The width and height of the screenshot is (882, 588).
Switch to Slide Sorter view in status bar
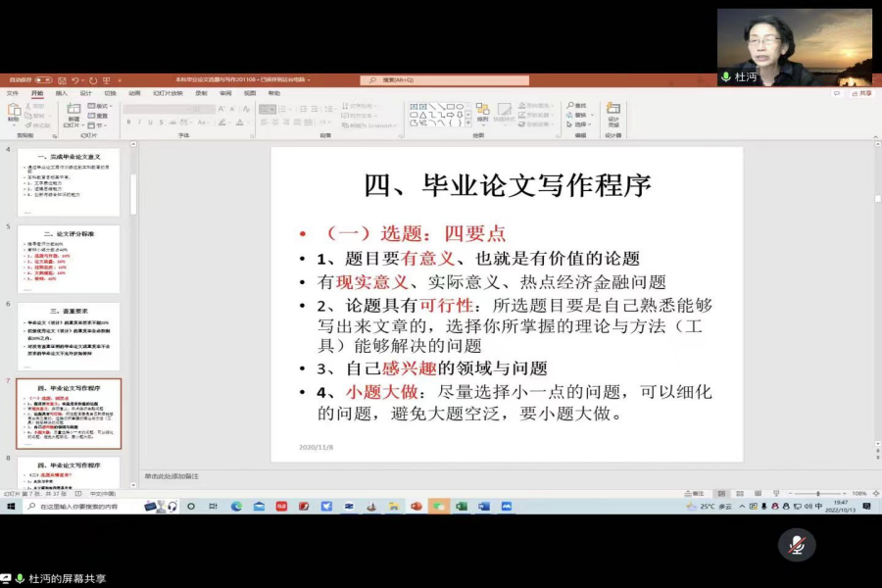tap(740, 493)
